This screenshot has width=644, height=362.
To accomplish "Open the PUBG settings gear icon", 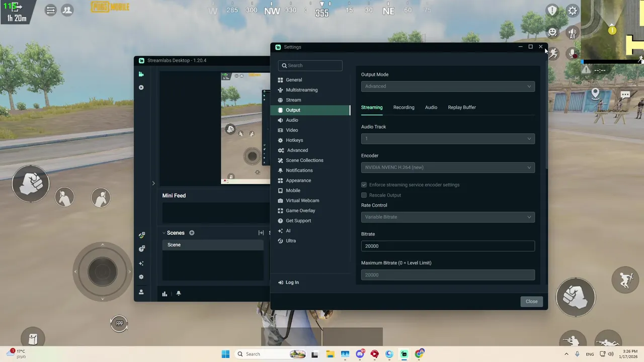I will pyautogui.click(x=573, y=11).
